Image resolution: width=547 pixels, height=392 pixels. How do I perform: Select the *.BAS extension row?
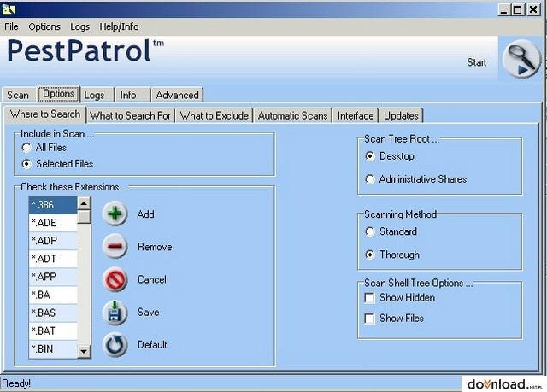point(53,313)
